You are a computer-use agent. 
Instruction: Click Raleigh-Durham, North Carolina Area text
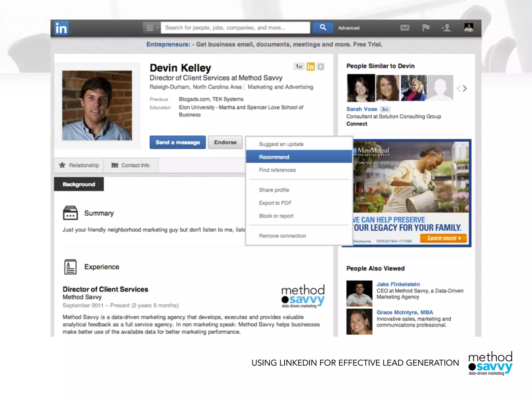point(196,87)
